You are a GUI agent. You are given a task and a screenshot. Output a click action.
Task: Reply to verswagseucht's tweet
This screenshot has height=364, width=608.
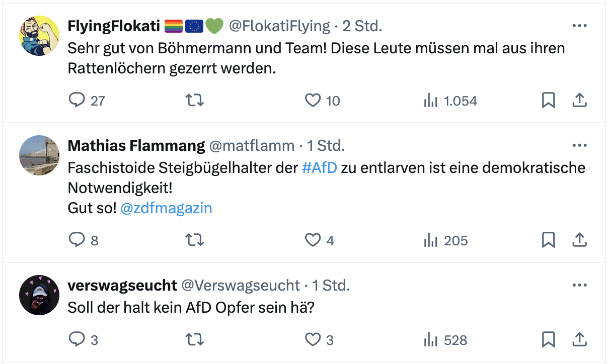click(77, 340)
